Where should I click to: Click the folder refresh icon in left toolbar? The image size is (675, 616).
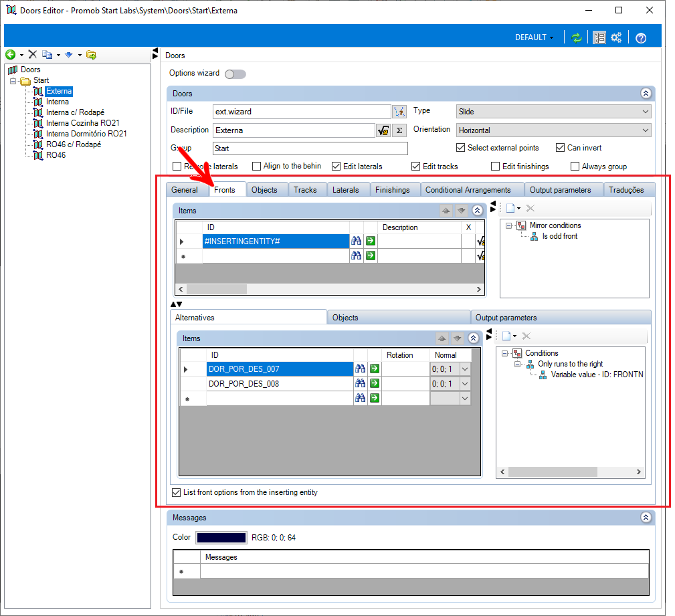91,55
